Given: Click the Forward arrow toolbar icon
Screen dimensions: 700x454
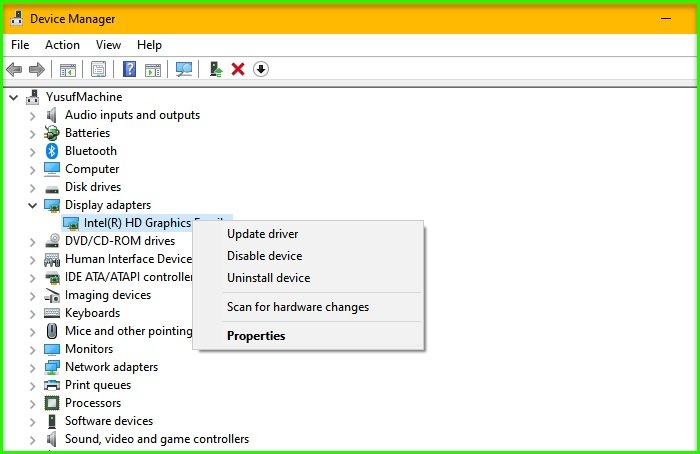Looking at the screenshot, I should [x=37, y=69].
